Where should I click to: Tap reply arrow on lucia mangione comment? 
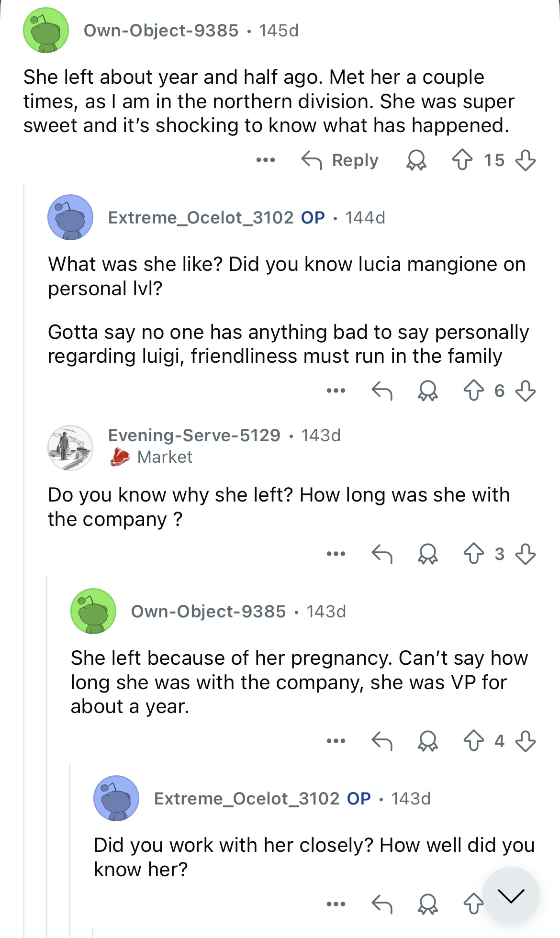point(382,391)
